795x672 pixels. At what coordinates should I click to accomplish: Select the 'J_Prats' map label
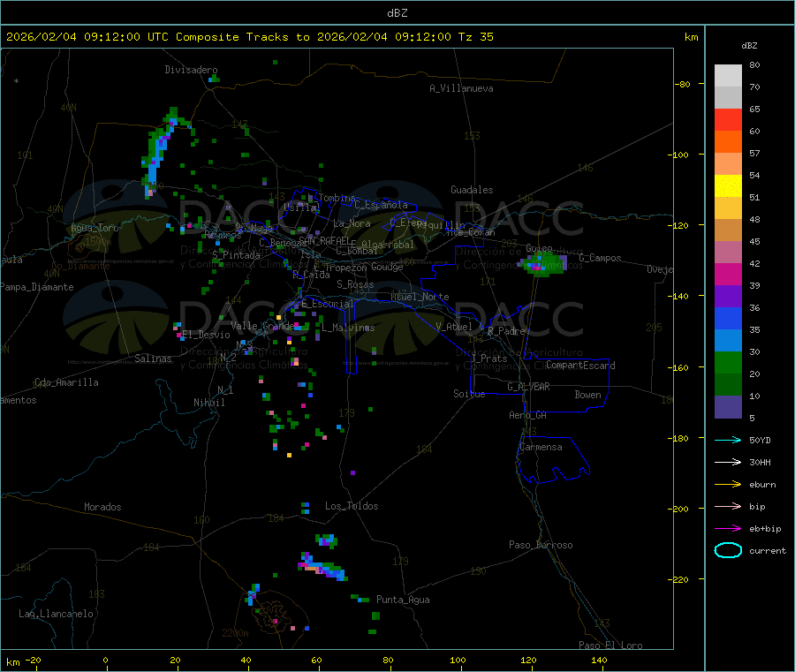pyautogui.click(x=488, y=359)
